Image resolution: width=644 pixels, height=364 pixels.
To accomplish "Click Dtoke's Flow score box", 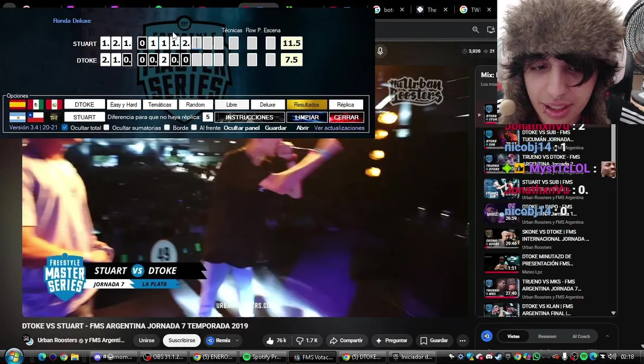I will coord(252,60).
